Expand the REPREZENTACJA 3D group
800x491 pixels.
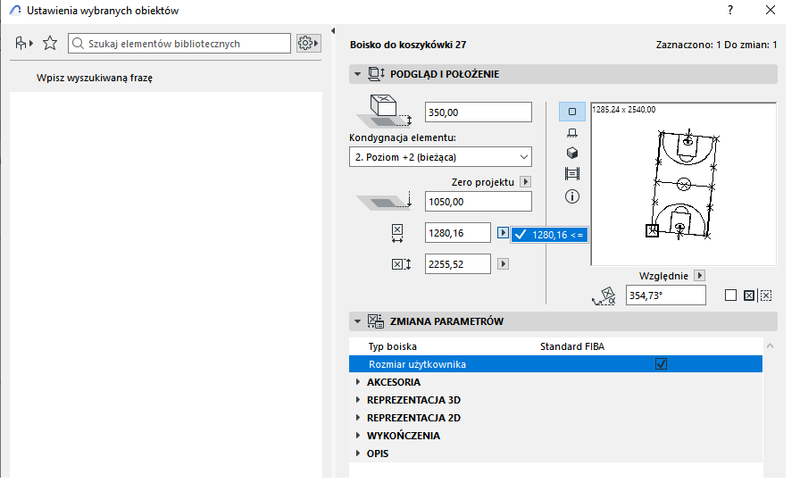pos(358,400)
